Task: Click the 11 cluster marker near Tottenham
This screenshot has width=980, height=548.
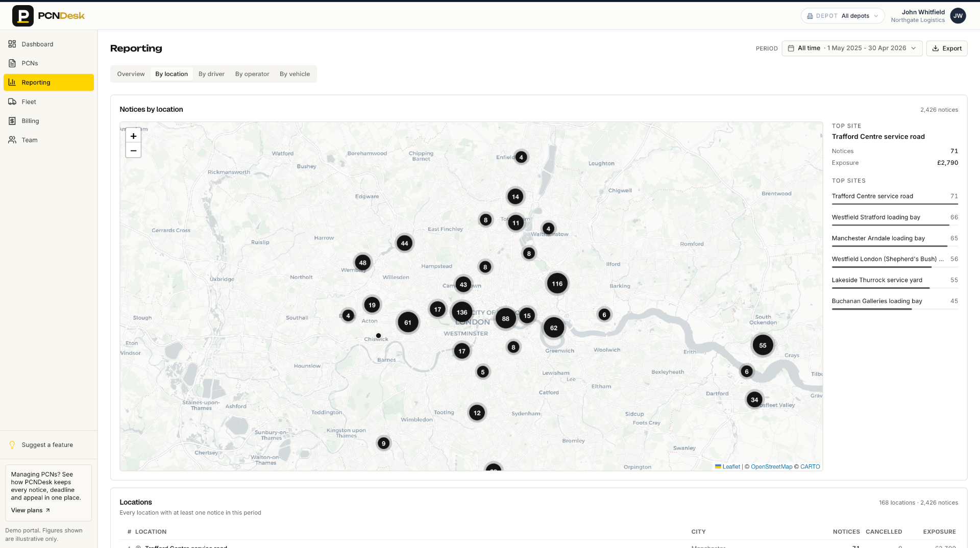Action: tap(516, 223)
